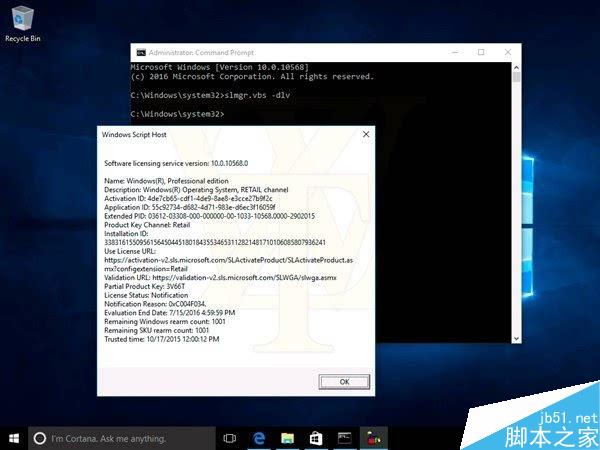Open Task View from the taskbar

pos(230,439)
